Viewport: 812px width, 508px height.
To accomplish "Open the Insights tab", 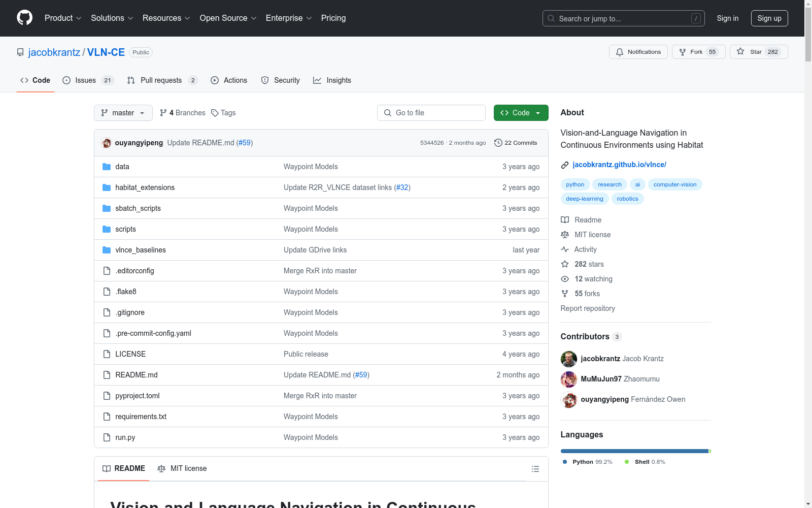I will [332, 80].
